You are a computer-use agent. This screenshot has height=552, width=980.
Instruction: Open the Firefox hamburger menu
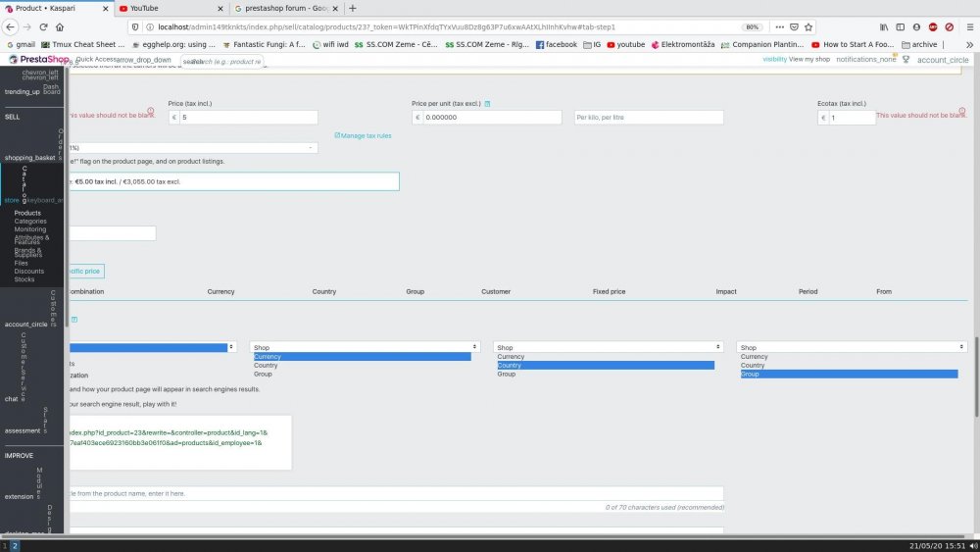970,26
